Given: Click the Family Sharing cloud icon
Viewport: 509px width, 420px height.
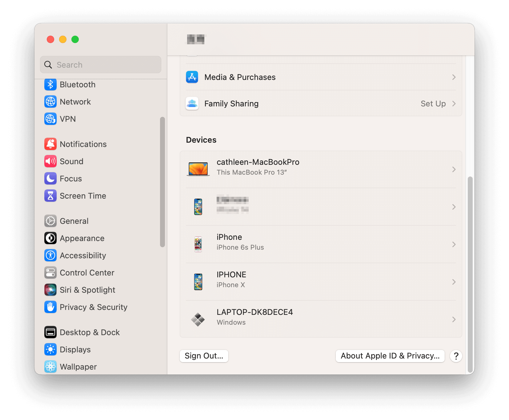Looking at the screenshot, I should coord(192,104).
